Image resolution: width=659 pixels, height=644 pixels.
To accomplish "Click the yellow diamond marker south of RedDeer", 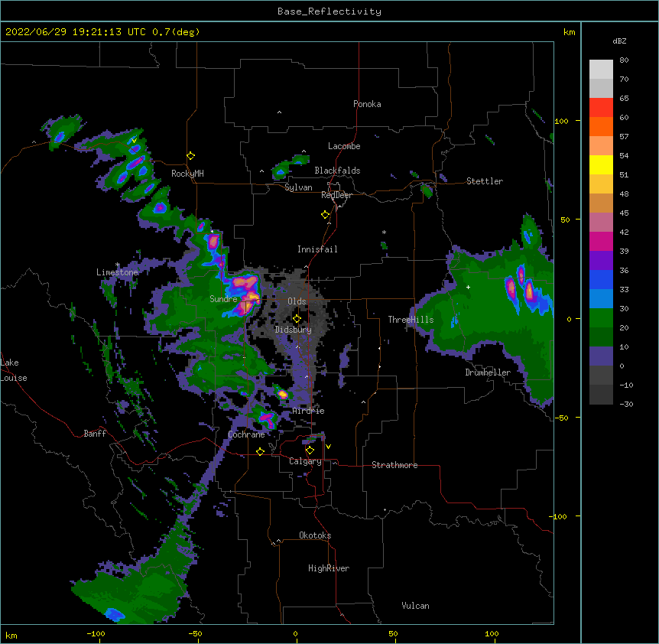I will pyautogui.click(x=326, y=215).
